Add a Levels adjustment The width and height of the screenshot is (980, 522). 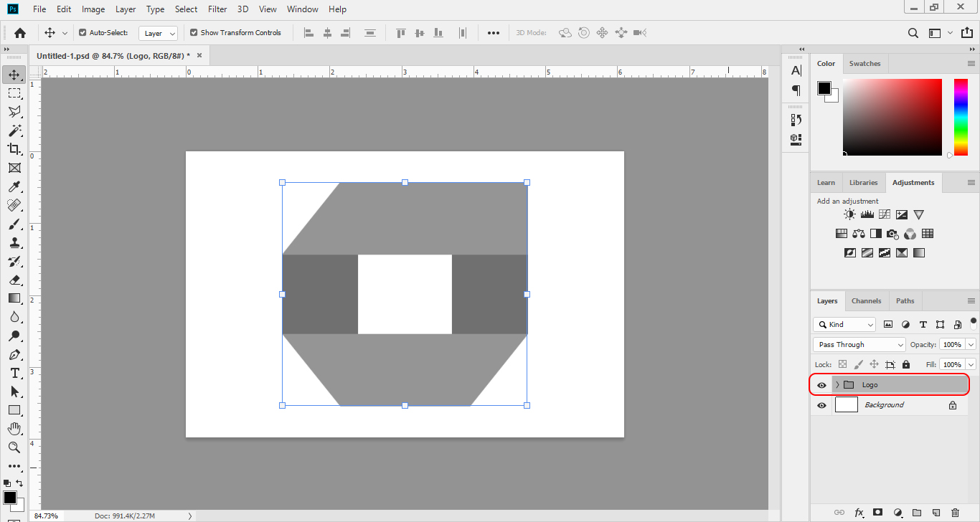click(867, 214)
